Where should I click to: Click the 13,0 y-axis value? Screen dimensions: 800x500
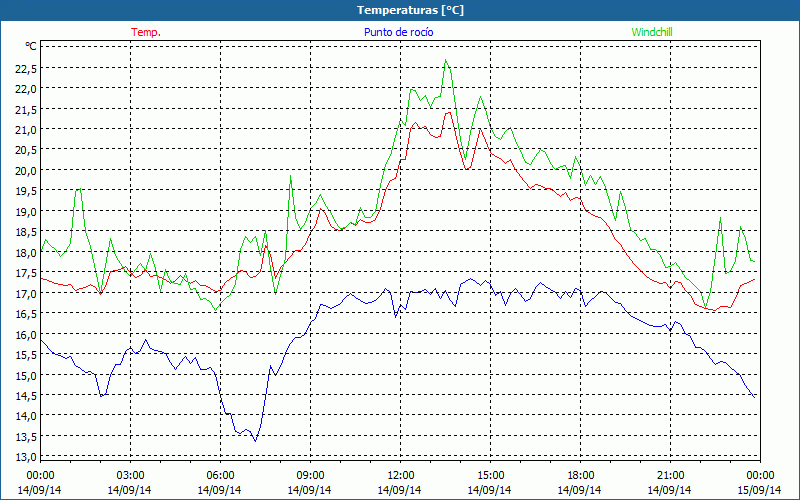pos(27,456)
